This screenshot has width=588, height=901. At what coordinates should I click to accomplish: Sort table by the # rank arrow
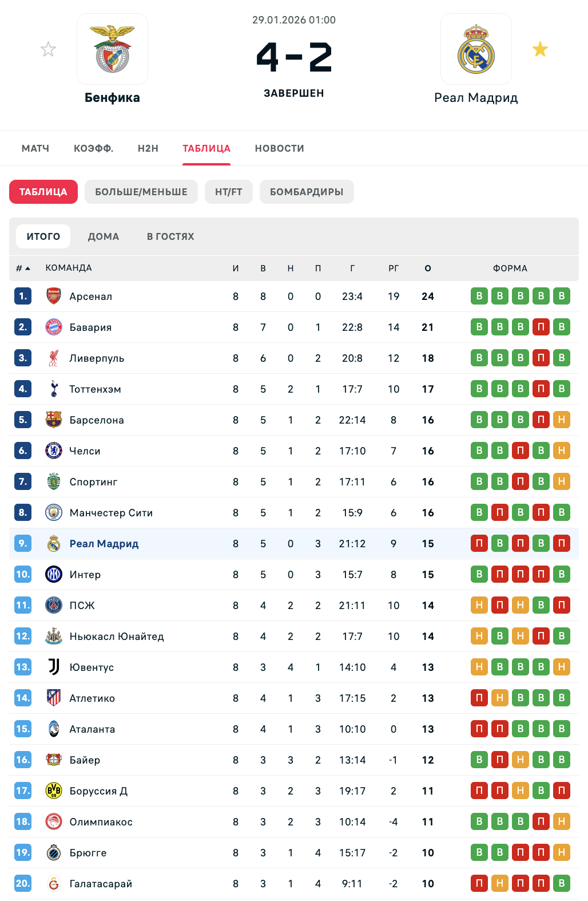pos(23,268)
